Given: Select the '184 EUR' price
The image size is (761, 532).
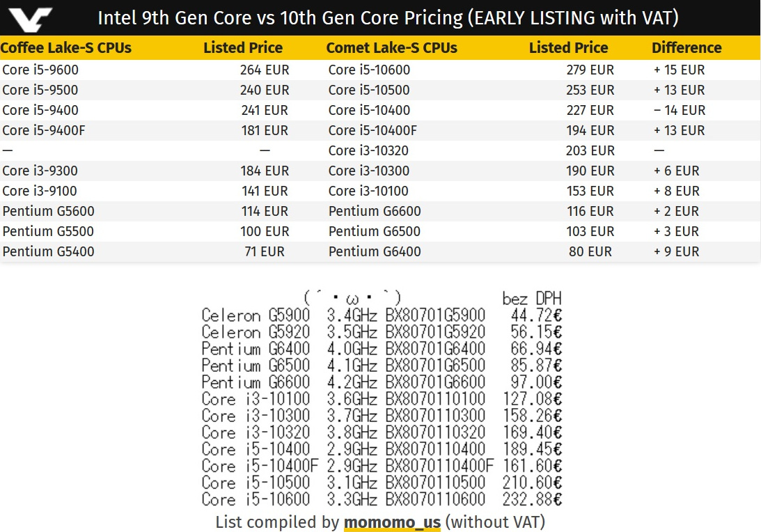Looking at the screenshot, I should (x=265, y=171).
